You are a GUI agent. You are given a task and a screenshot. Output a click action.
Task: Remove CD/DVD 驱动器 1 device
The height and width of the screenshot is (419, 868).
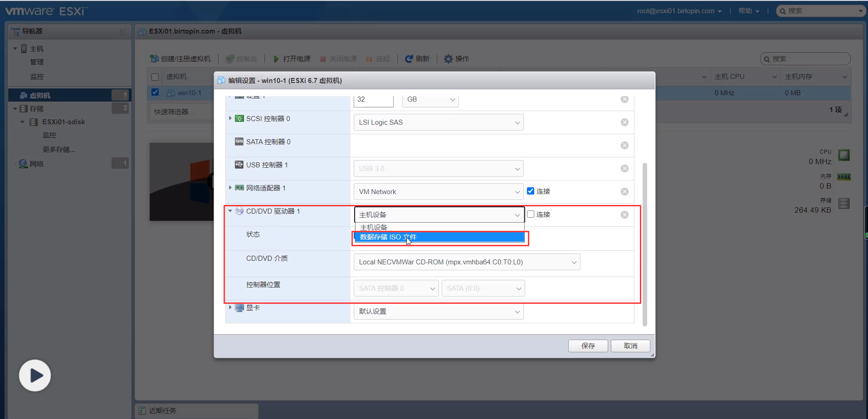[624, 214]
